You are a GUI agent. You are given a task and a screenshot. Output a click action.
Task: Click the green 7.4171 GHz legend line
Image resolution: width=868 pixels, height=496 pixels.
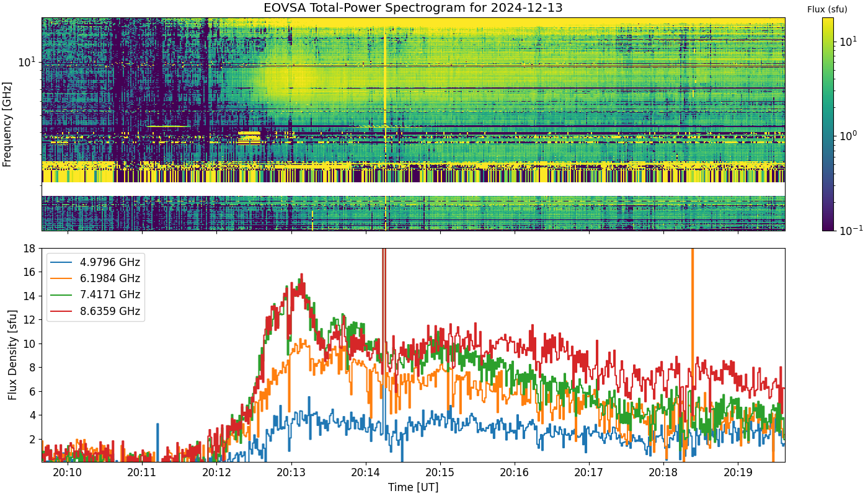[63, 294]
